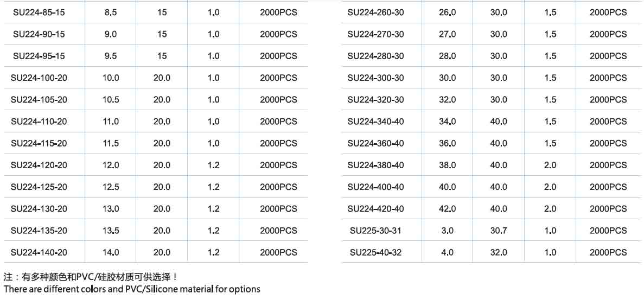Select the English colors and PVC/Silicone note

132,289
